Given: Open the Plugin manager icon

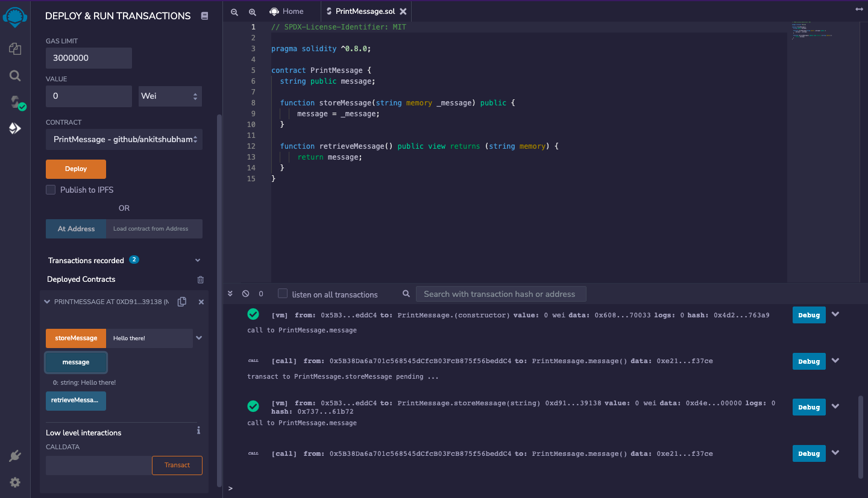Looking at the screenshot, I should pos(15,456).
